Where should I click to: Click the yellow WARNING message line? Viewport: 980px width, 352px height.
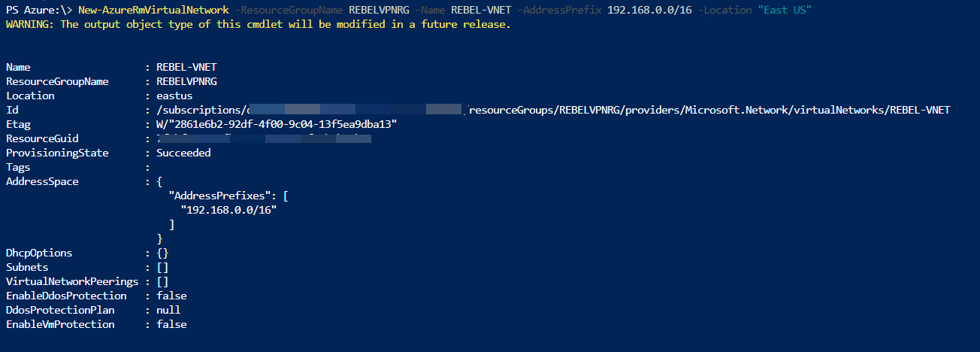point(259,25)
